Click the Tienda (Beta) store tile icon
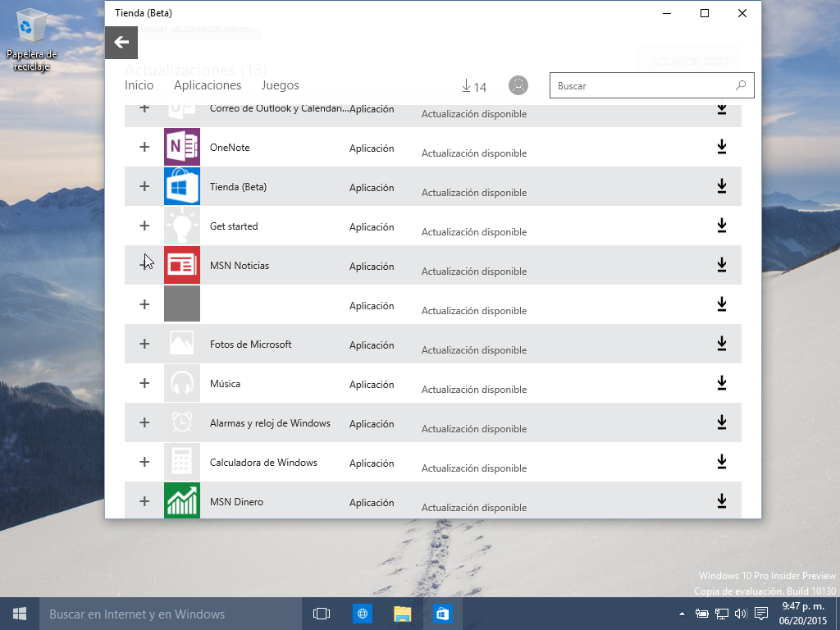 coord(182,186)
